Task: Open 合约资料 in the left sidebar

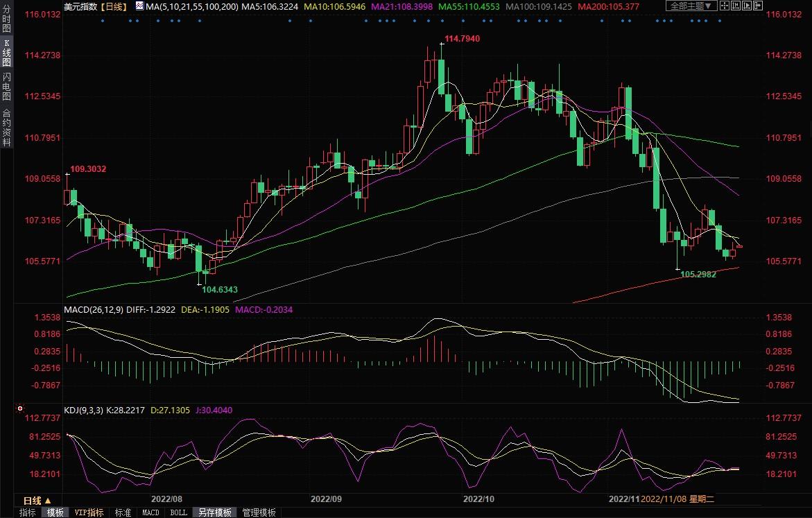Action: coord(6,127)
